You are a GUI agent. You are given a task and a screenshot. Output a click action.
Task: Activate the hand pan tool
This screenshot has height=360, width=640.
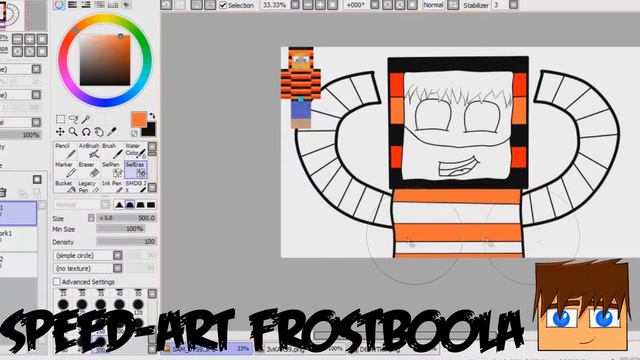(99, 132)
